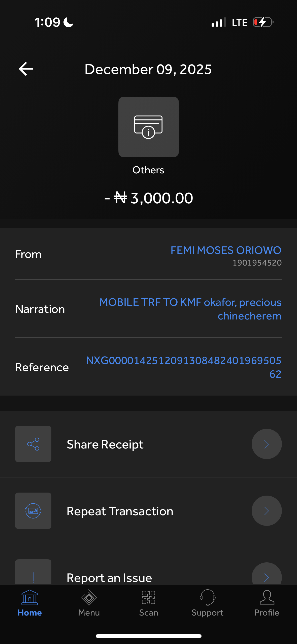The image size is (297, 644).
Task: Tap the narration text MOBILE TRF
Action: pyautogui.click(x=190, y=309)
